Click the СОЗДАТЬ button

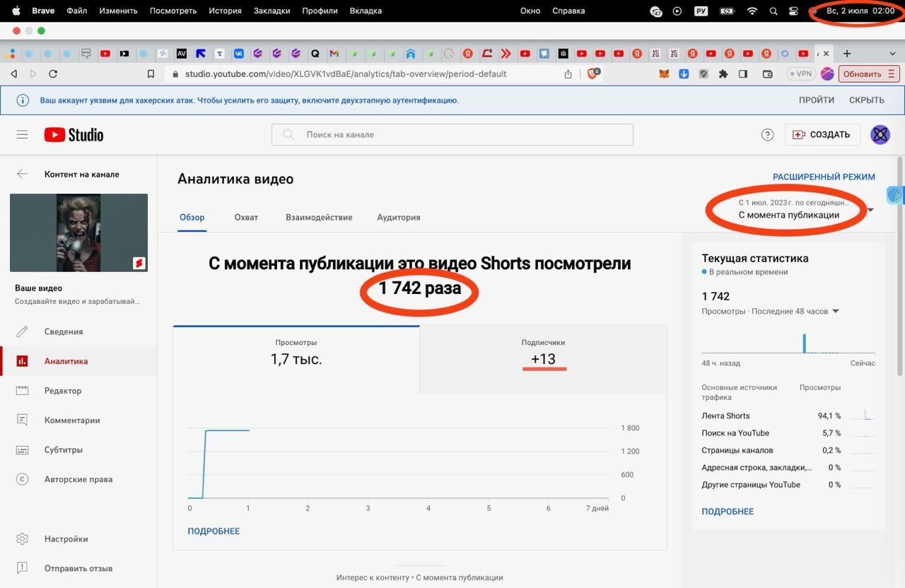click(x=822, y=134)
